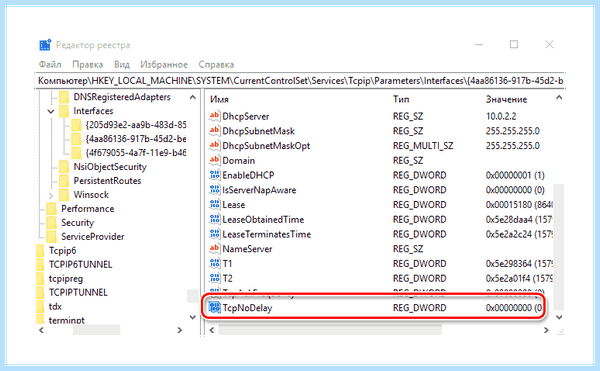Open the Вид menu
The image size is (600, 371).
[x=122, y=64]
